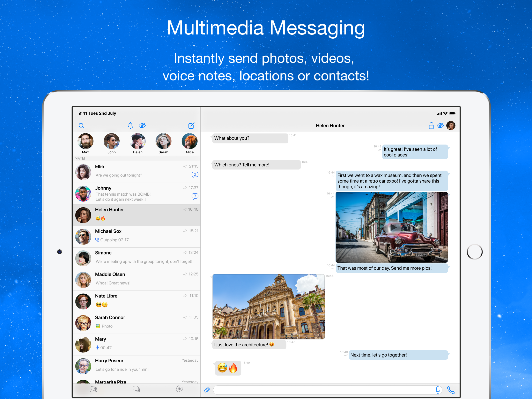Viewport: 532px width, 399px height.
Task: Select Helen from favorite contacts
Action: click(x=137, y=144)
